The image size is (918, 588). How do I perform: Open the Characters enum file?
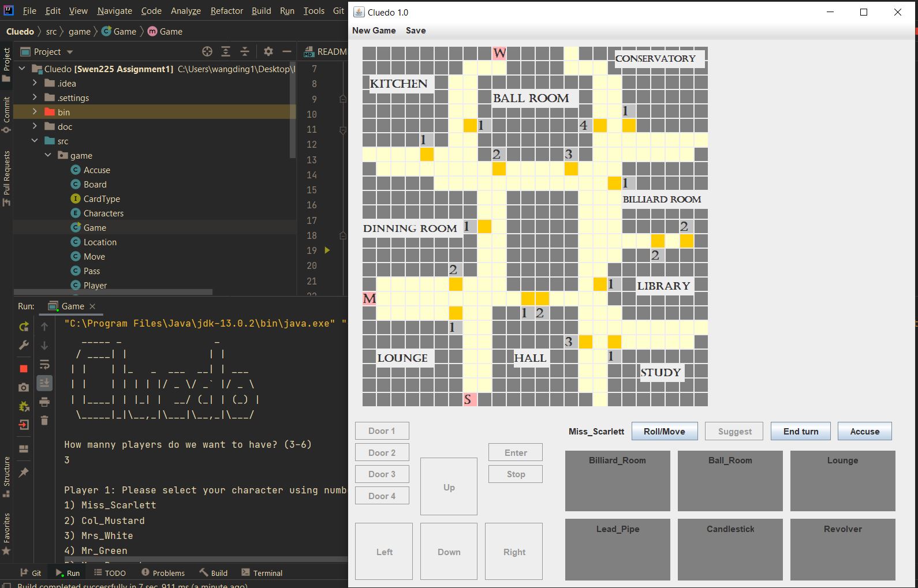pyautogui.click(x=103, y=214)
